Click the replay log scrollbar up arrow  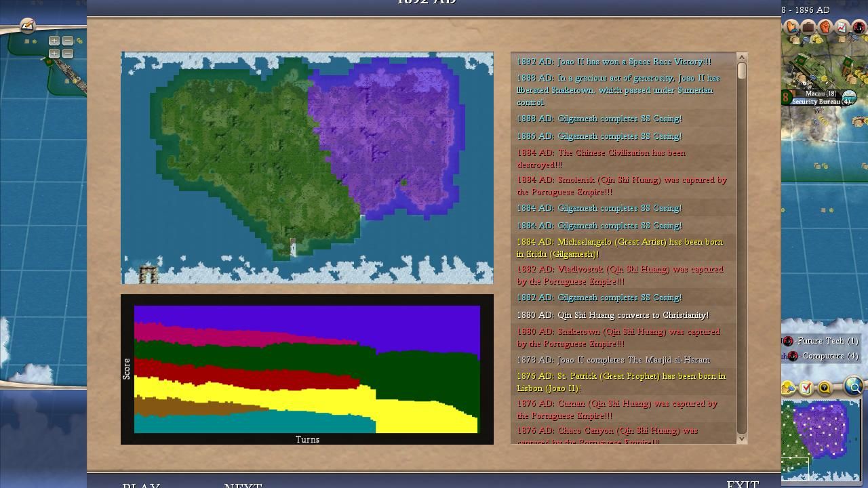741,57
